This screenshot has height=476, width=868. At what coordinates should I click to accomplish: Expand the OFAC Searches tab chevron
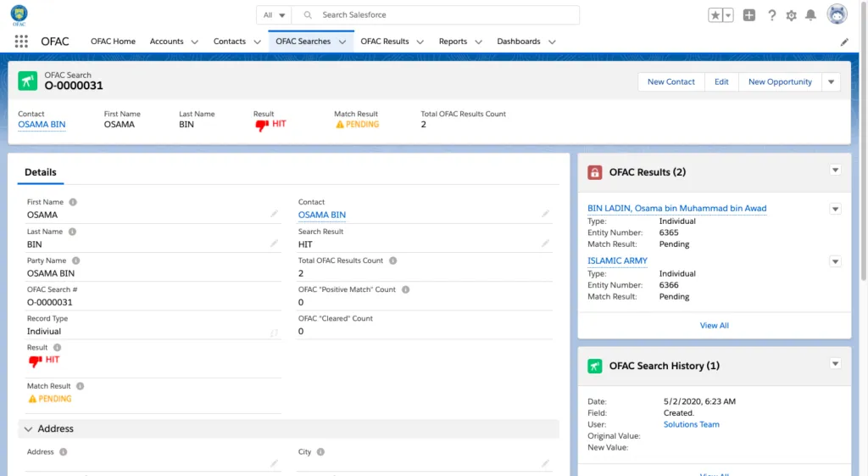[x=342, y=42]
